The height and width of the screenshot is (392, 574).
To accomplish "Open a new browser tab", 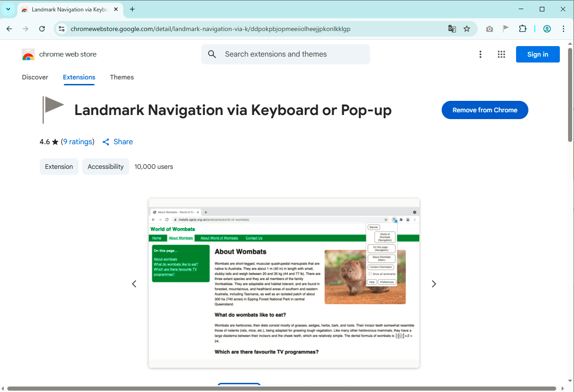I will coord(132,9).
